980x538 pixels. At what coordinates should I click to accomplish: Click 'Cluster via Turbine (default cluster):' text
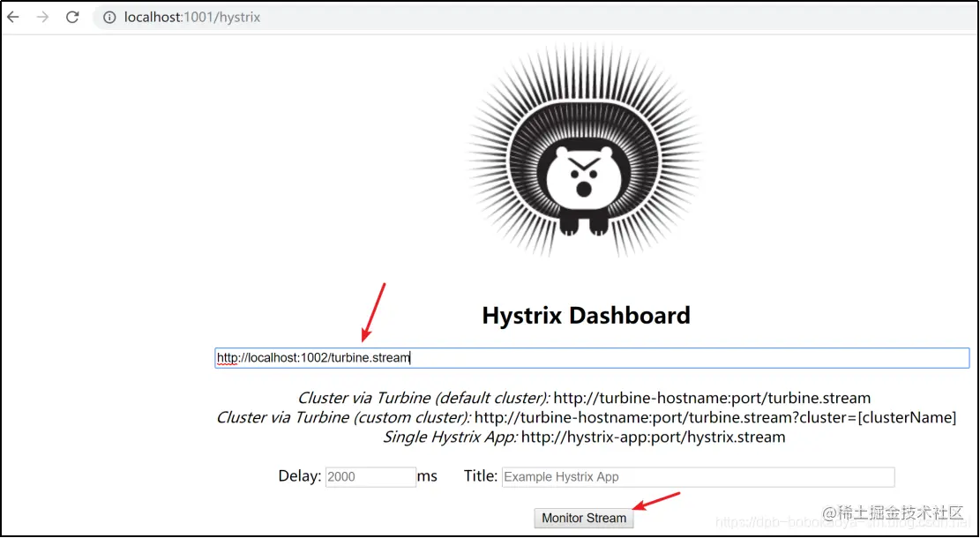coord(423,398)
